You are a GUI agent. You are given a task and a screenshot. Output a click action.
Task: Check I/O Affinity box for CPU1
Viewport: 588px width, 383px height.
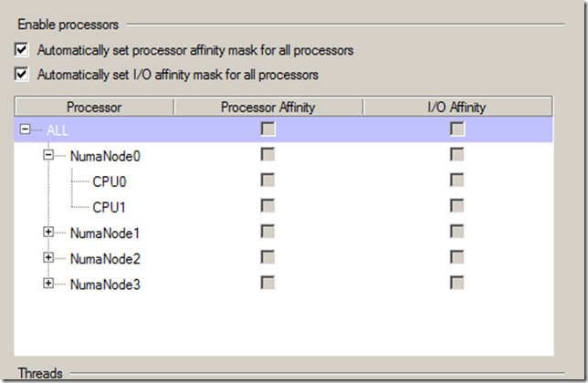pos(457,207)
